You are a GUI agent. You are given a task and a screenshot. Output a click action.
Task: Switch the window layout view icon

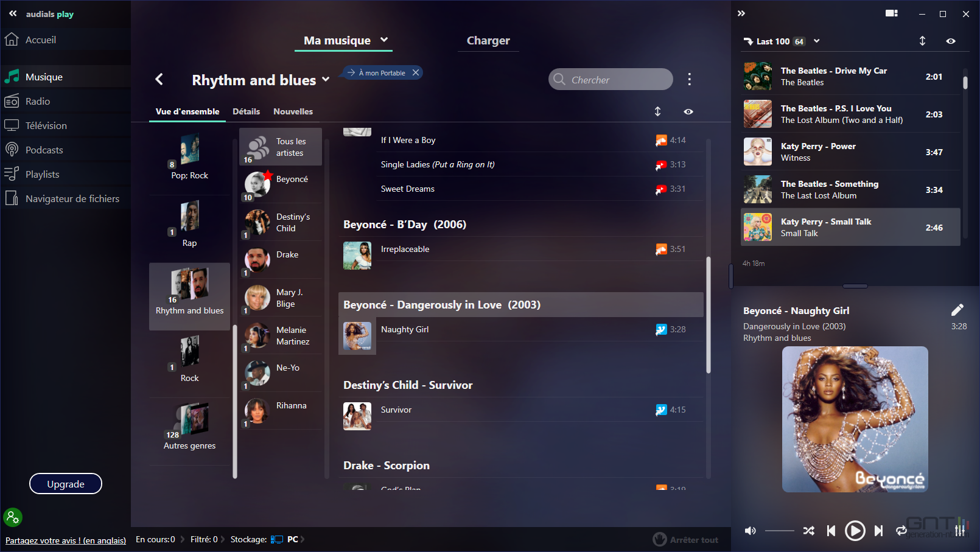coord(892,13)
